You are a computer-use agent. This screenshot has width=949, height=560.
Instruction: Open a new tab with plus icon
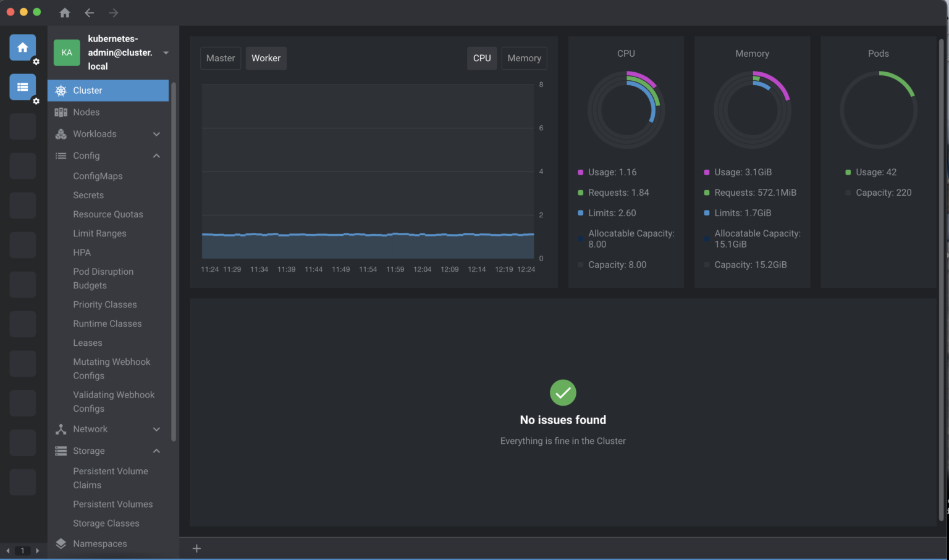click(196, 548)
